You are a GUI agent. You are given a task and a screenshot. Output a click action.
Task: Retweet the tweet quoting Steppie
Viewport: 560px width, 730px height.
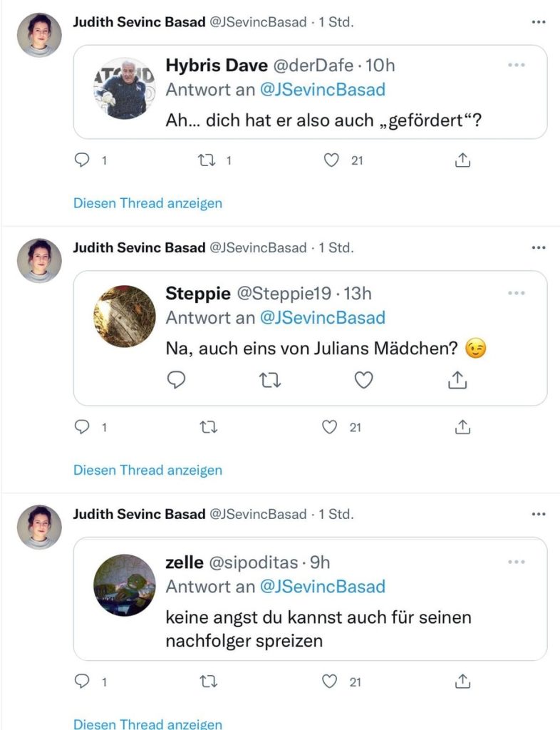pos(208,427)
